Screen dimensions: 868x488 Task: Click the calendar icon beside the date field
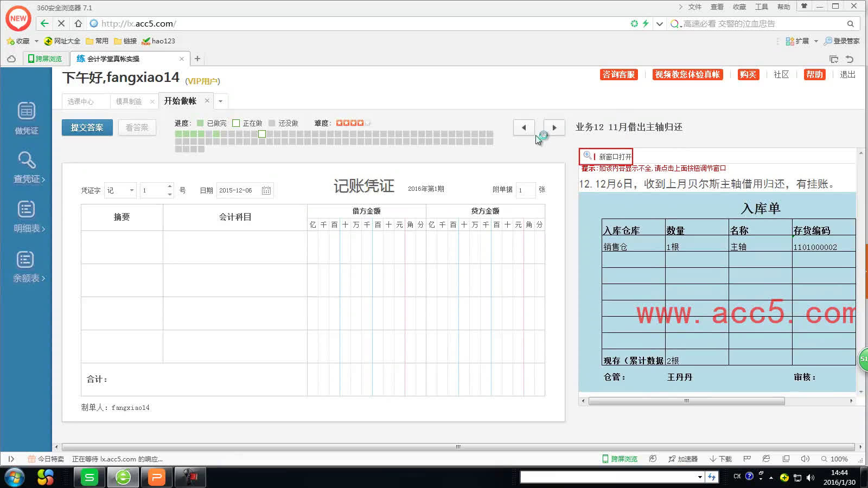click(265, 190)
